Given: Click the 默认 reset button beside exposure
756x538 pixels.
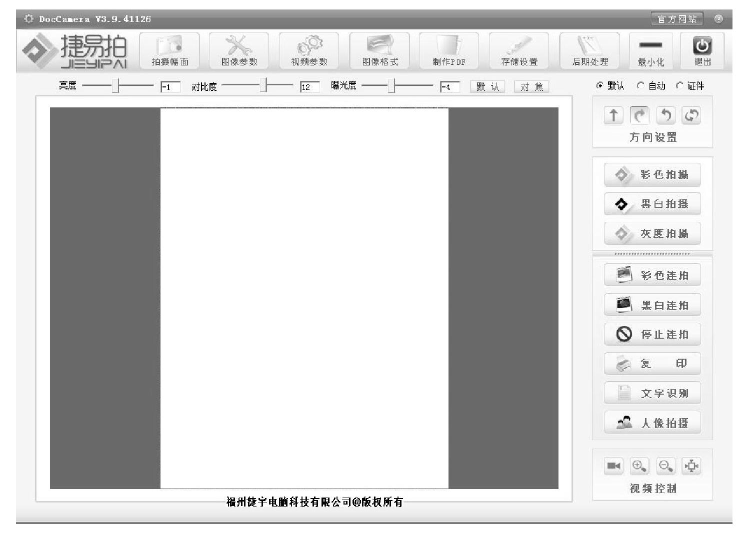Looking at the screenshot, I should [487, 87].
